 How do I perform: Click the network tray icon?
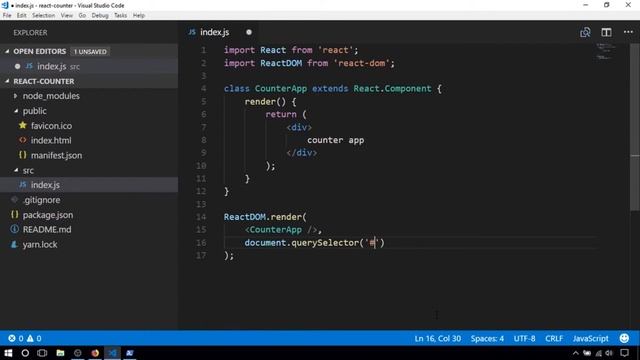click(x=599, y=353)
